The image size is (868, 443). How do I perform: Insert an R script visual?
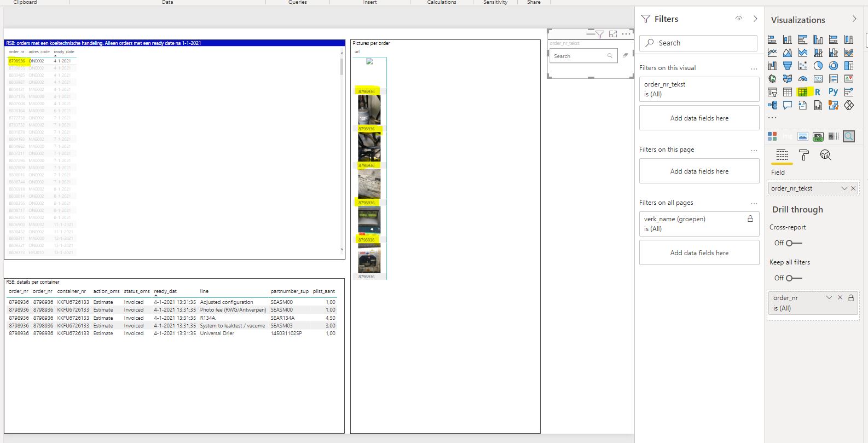[x=818, y=92]
